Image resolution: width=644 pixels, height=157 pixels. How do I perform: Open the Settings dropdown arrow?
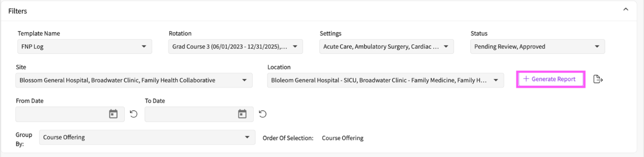446,47
